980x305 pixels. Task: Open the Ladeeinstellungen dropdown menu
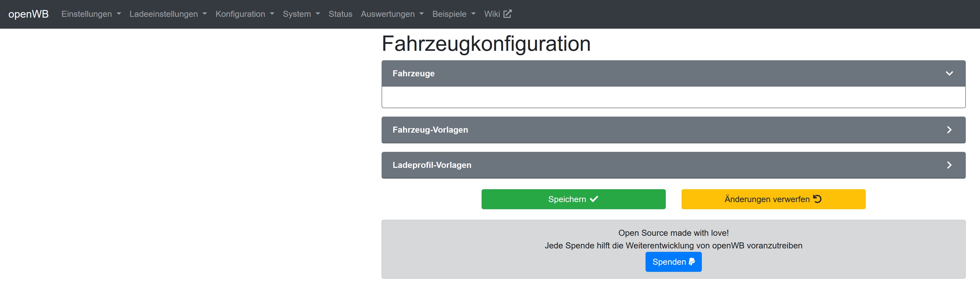168,14
